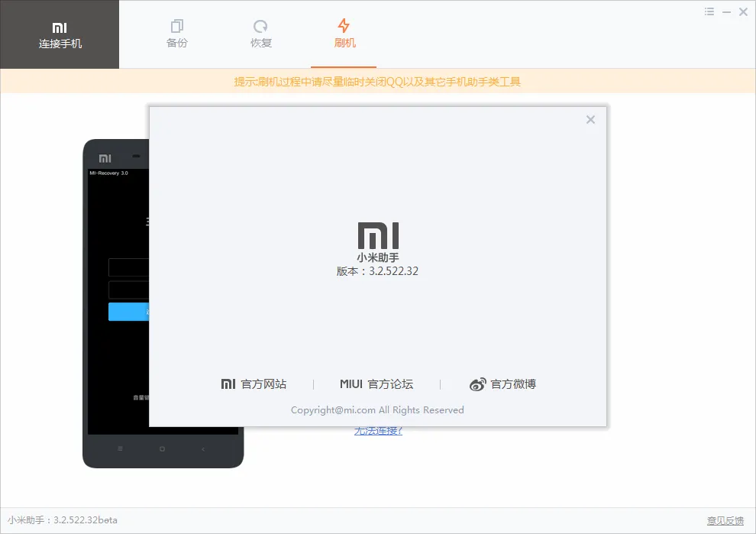Open the hamburger menu icon top right

(709, 11)
